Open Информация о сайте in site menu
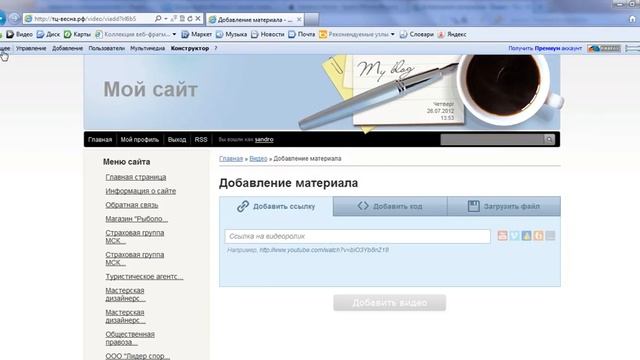The height and width of the screenshot is (360, 640). [x=140, y=191]
